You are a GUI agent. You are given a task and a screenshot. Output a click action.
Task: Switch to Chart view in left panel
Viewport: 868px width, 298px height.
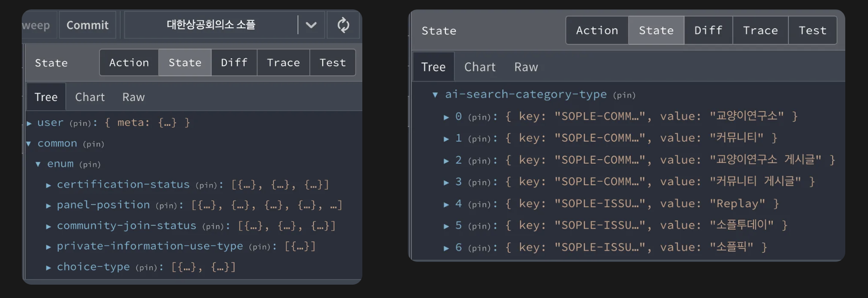tap(90, 97)
